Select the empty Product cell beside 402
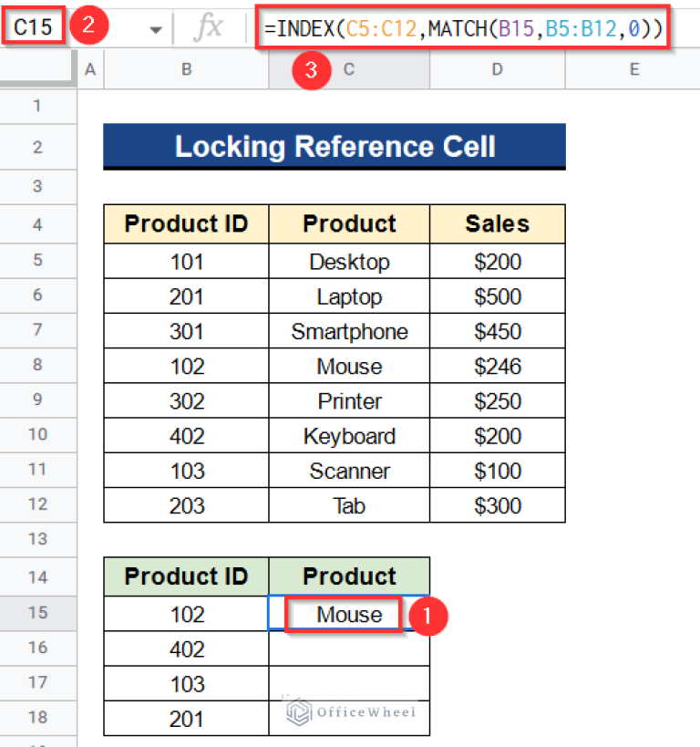 (x=349, y=648)
